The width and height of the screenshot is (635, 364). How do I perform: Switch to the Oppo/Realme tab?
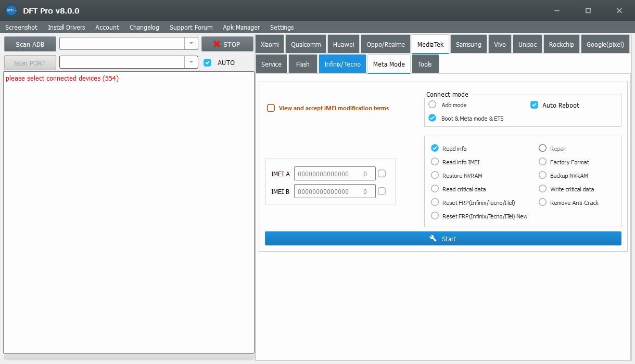coord(385,44)
